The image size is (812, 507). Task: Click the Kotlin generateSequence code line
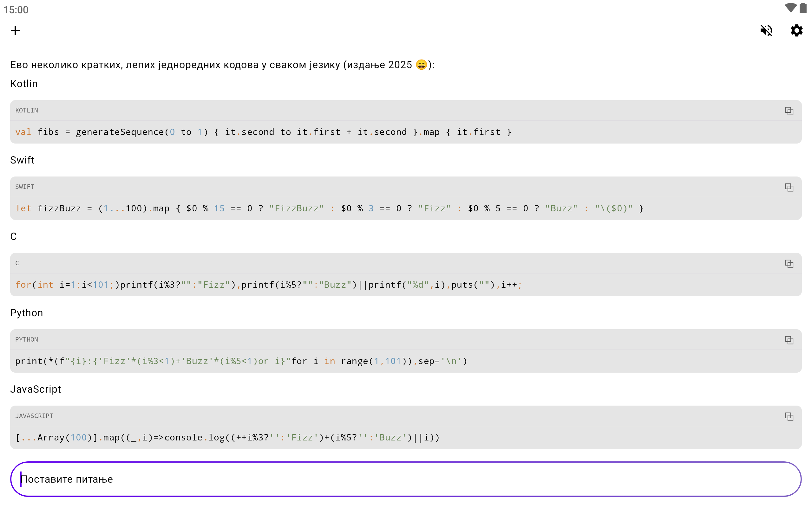click(263, 132)
